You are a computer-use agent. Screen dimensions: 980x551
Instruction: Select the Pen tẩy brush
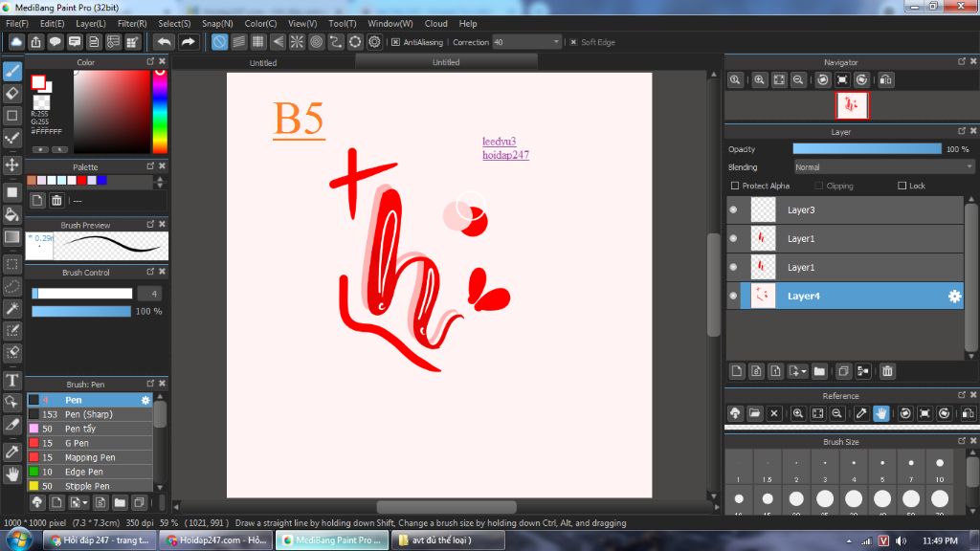89,429
